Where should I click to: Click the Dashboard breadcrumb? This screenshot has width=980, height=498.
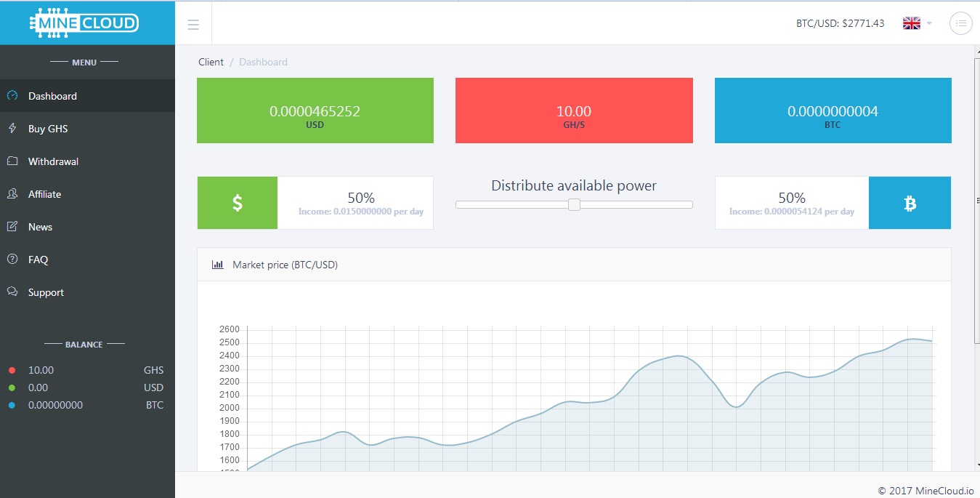263,62
